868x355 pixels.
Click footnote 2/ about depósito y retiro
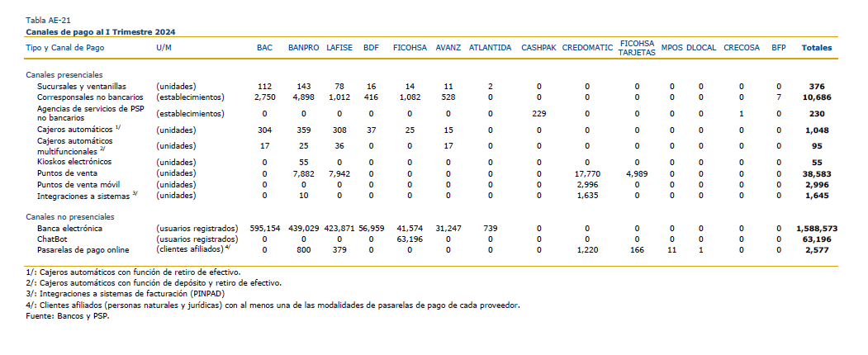pos(154,283)
